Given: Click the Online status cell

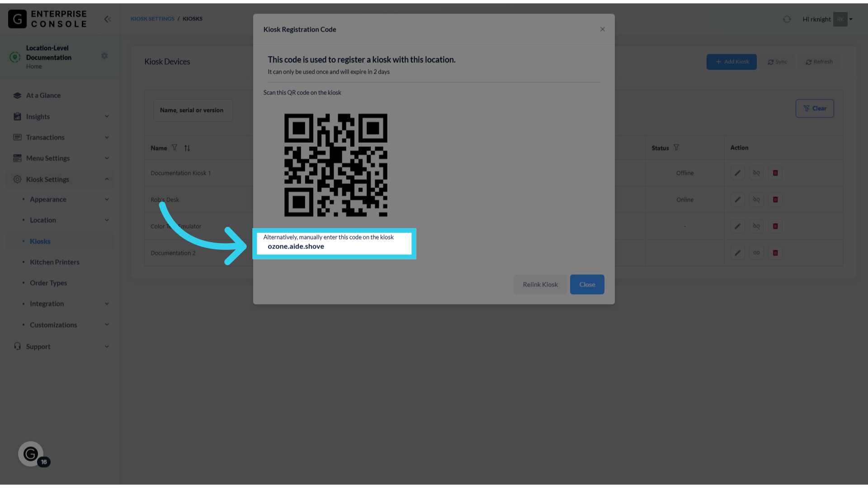Looking at the screenshot, I should point(684,200).
